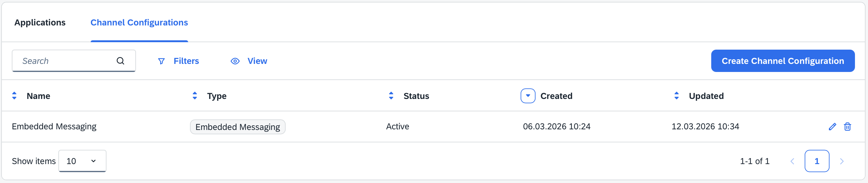Click the Embedded Messaging type badge
Viewport: 868px width, 183px height.
point(237,127)
